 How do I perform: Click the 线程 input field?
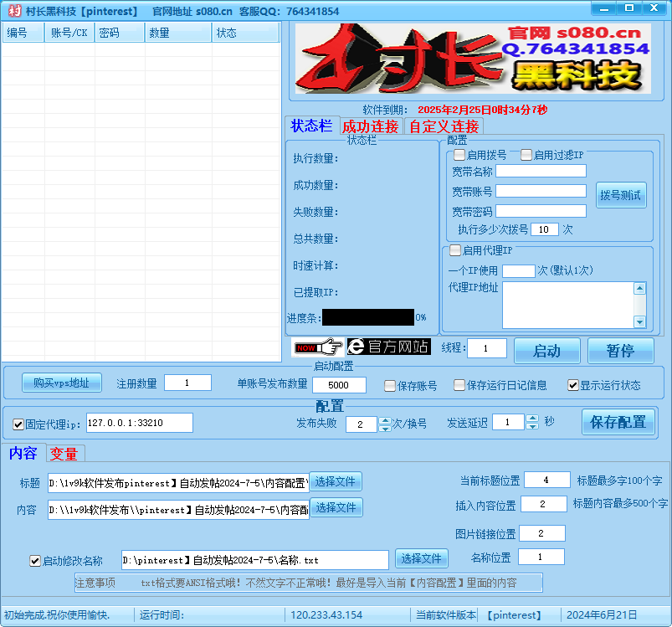click(x=487, y=348)
